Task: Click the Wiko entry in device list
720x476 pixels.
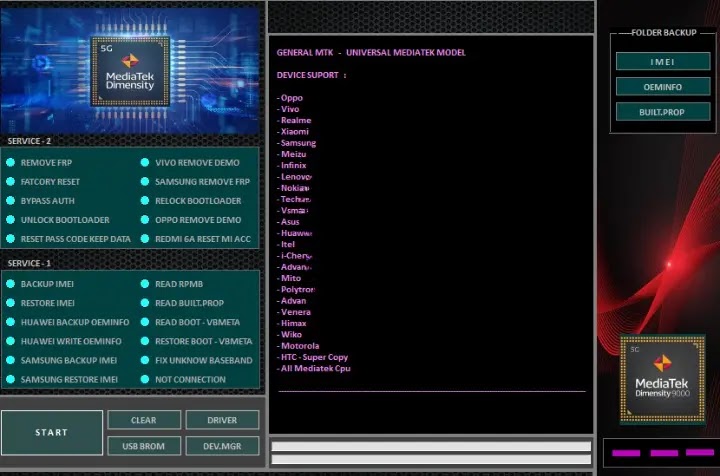Action: (290, 335)
